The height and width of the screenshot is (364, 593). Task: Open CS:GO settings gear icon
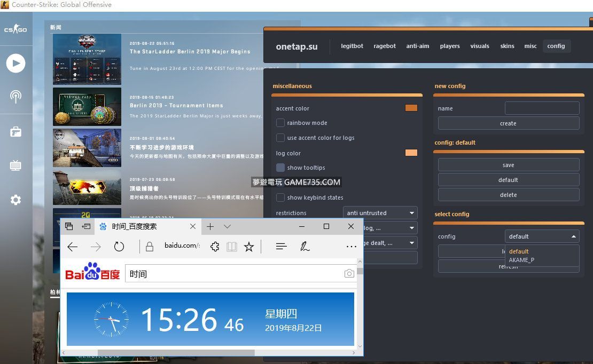pyautogui.click(x=15, y=200)
